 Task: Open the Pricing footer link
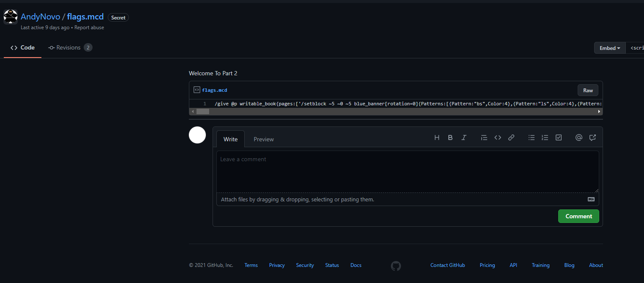(x=487, y=265)
